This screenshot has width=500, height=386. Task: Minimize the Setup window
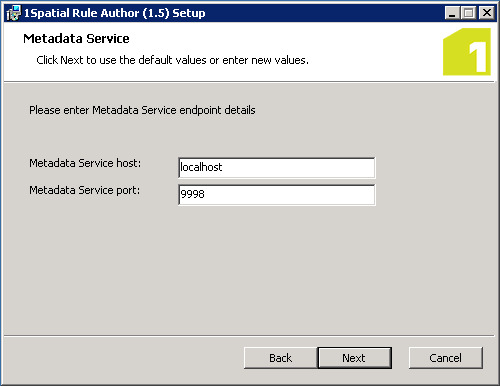point(452,13)
